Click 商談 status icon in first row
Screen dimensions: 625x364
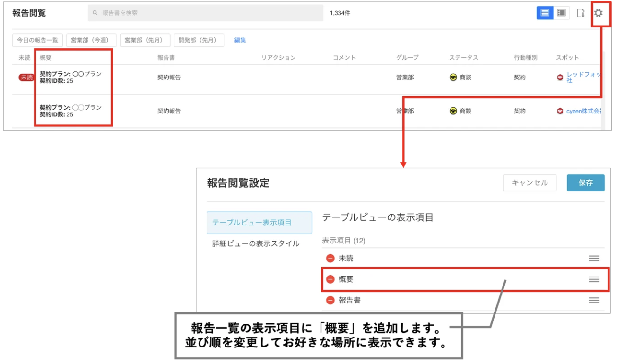coord(453,78)
